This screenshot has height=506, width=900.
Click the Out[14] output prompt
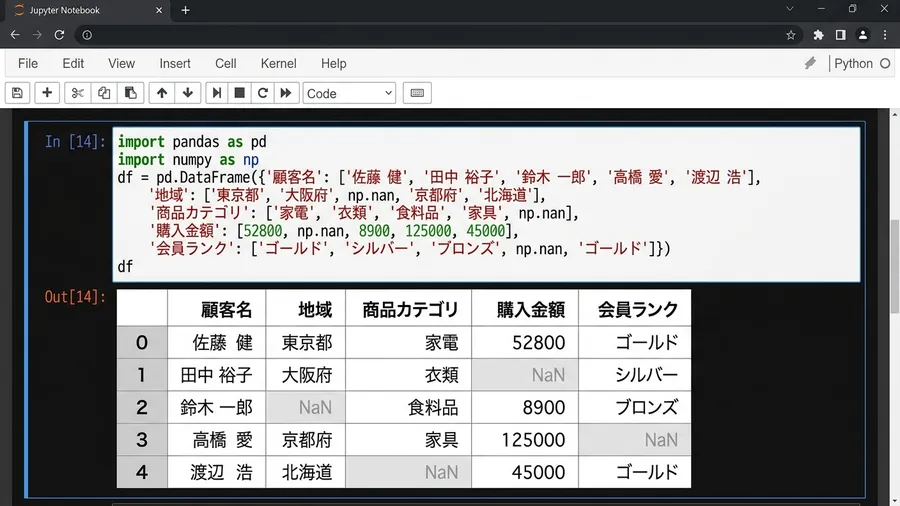click(75, 297)
